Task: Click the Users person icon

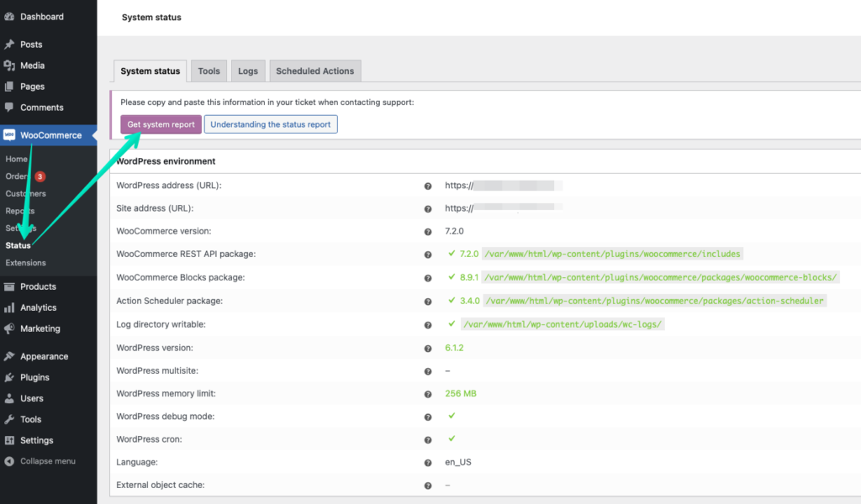Action: [x=9, y=398]
